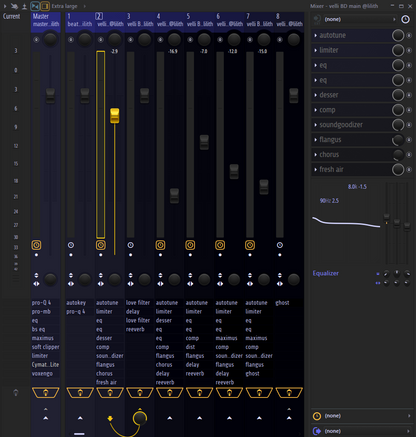Toggle the limiter slot enable switch
The width and height of the screenshot is (416, 437).
pyautogui.click(x=409, y=50)
